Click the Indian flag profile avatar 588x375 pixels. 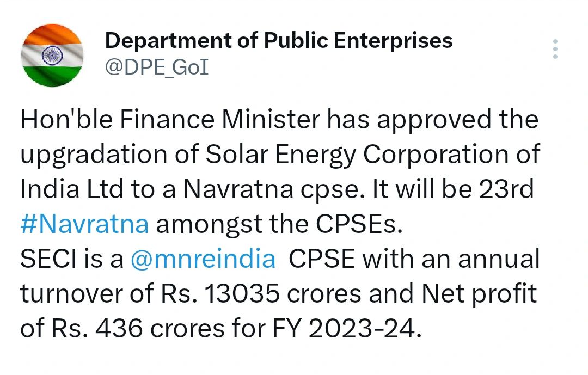(x=52, y=55)
